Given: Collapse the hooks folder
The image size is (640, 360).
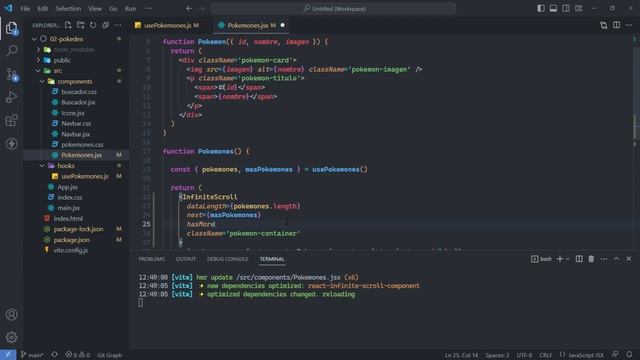Looking at the screenshot, I should (42, 166).
